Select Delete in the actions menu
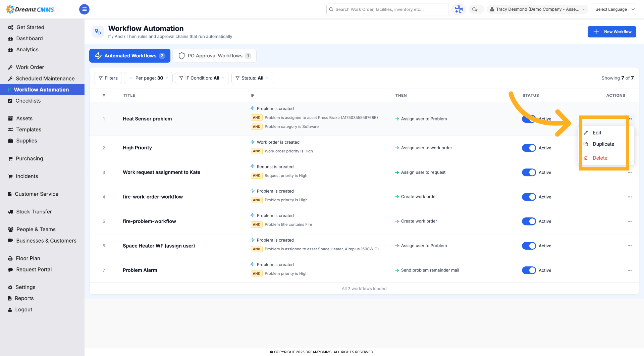This screenshot has height=356, width=644. pos(600,158)
